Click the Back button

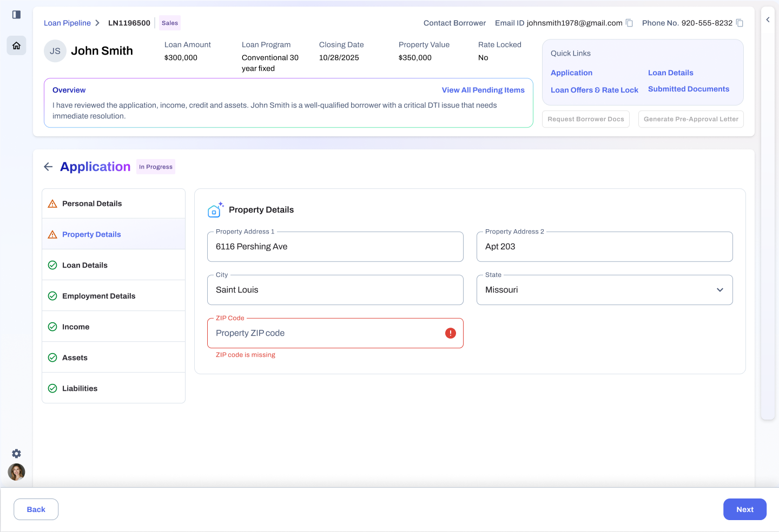pos(36,509)
